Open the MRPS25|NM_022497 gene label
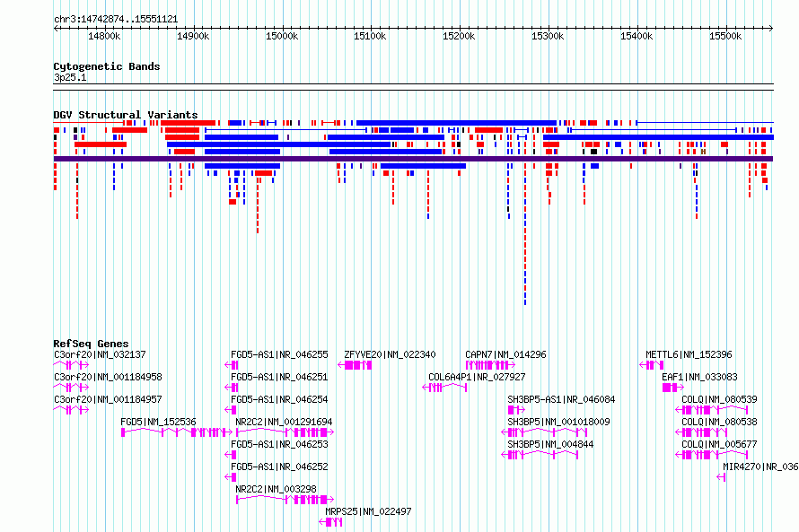This screenshot has height=532, width=799. 368,511
